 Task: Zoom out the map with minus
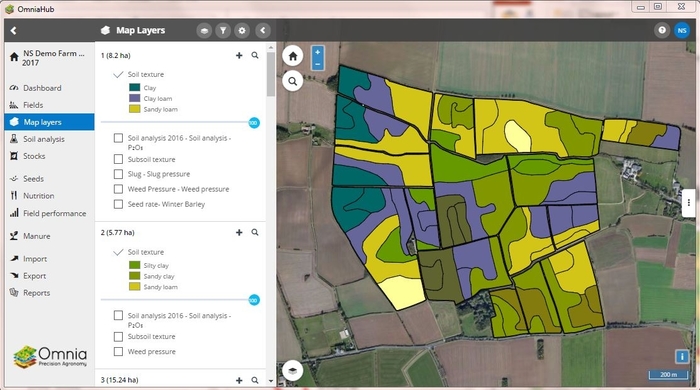[x=317, y=64]
